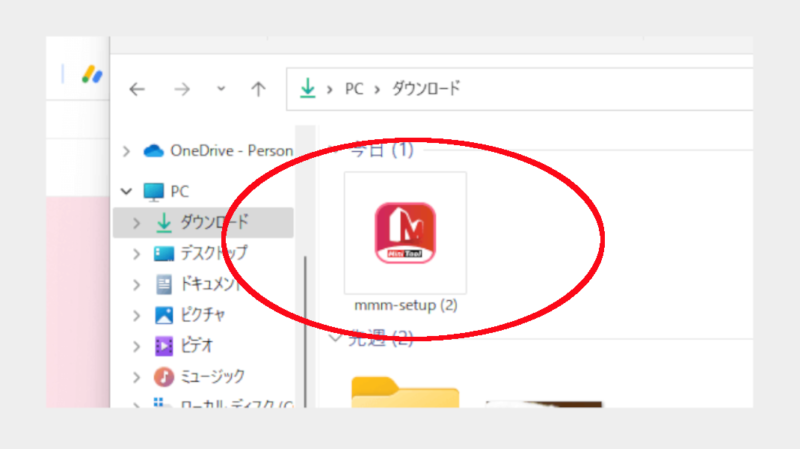Expand the ビデオ tree node
Image resolution: width=800 pixels, height=449 pixels.
tap(136, 347)
